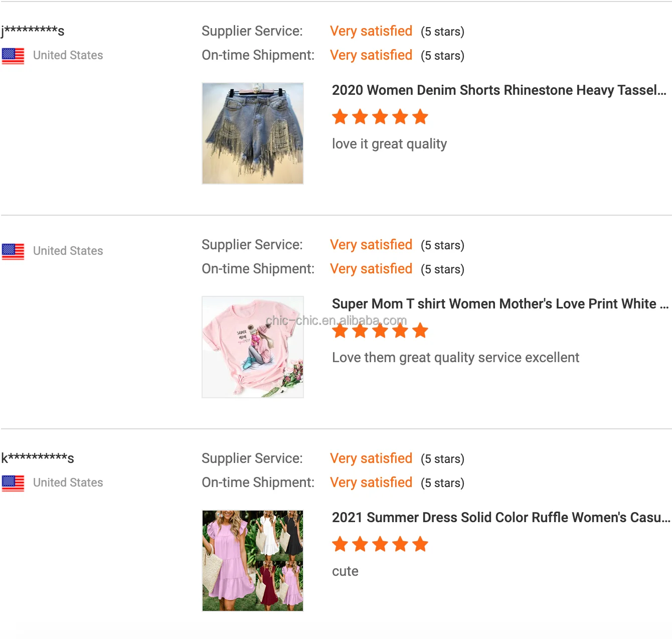Image resolution: width=672 pixels, height=639 pixels.
Task: Click the 'Love them great quality service excellent' text
Action: tap(455, 358)
